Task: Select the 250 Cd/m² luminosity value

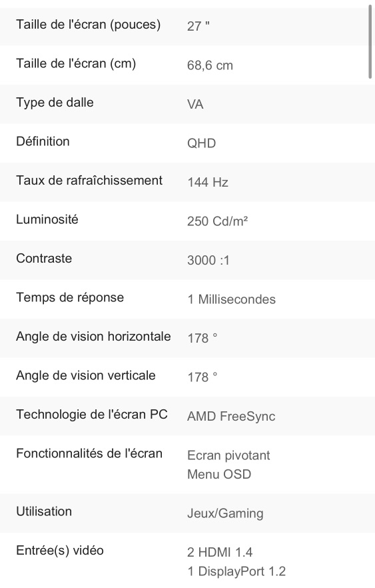Action: point(218,221)
